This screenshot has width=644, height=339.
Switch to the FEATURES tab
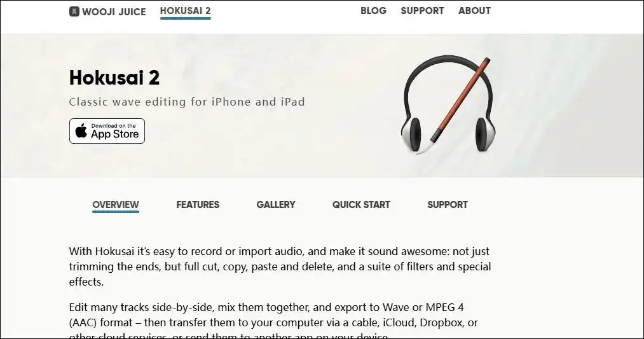[x=198, y=205]
